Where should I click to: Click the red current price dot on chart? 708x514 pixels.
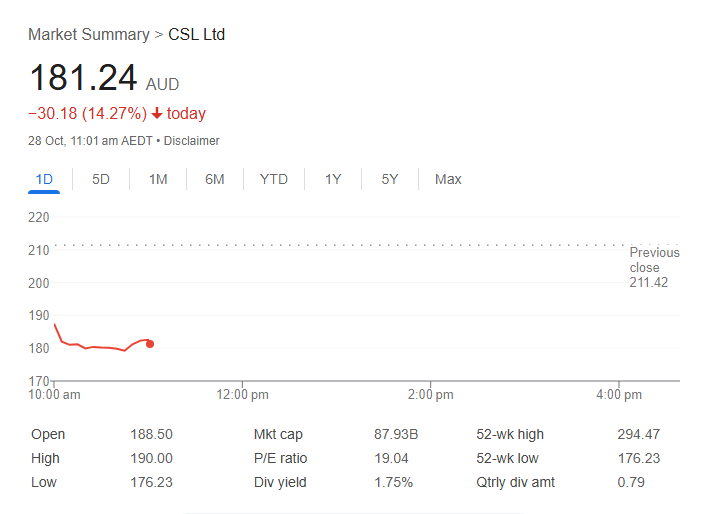[x=150, y=344]
